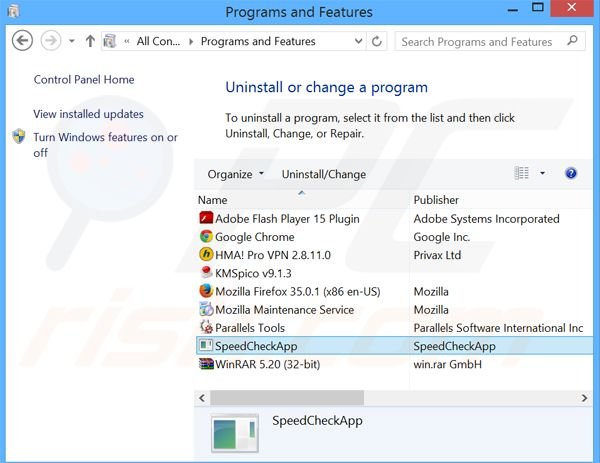Open help with the question mark icon

tap(571, 174)
